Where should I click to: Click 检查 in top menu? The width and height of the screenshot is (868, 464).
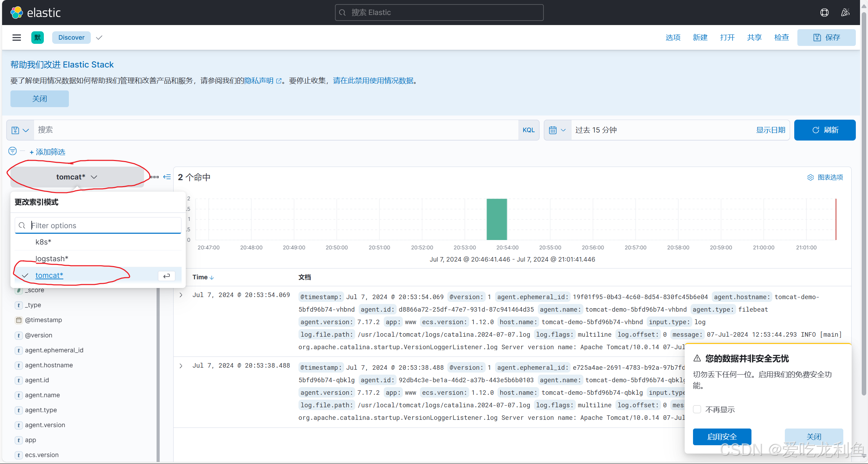click(x=781, y=38)
